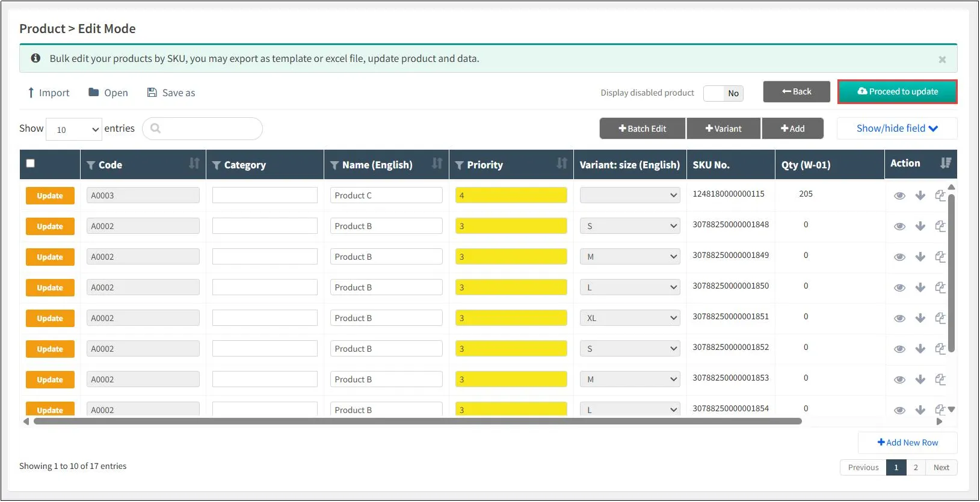Click Next in the pagination
The height and width of the screenshot is (502, 980).
pyautogui.click(x=941, y=467)
